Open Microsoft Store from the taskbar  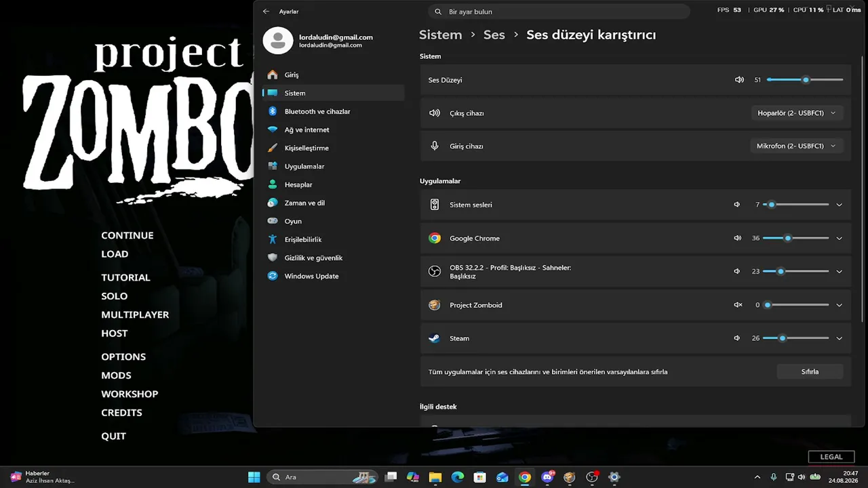click(480, 477)
